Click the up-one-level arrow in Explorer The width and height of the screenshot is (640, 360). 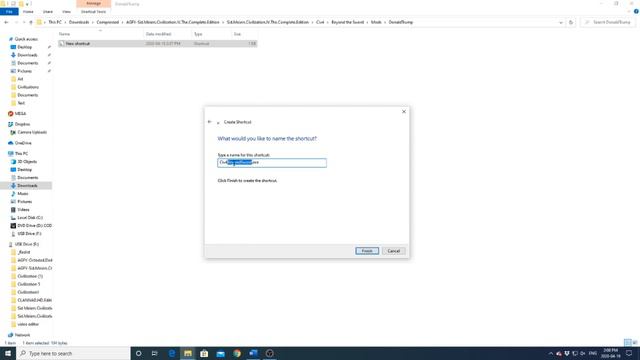coord(31,22)
